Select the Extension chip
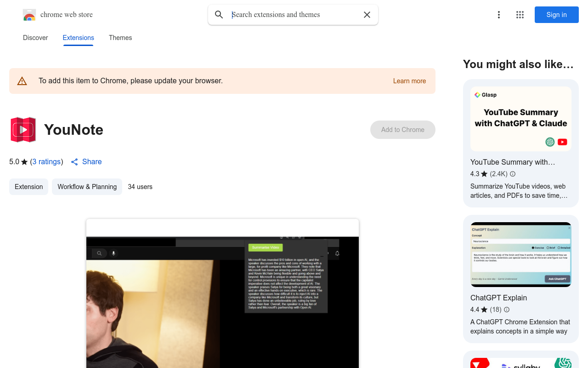Screen dimensions: 588x368 tap(29, 187)
